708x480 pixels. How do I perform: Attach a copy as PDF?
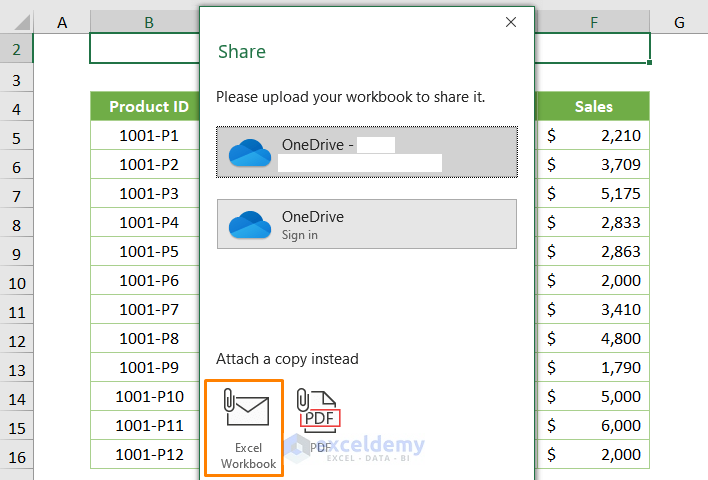click(319, 420)
